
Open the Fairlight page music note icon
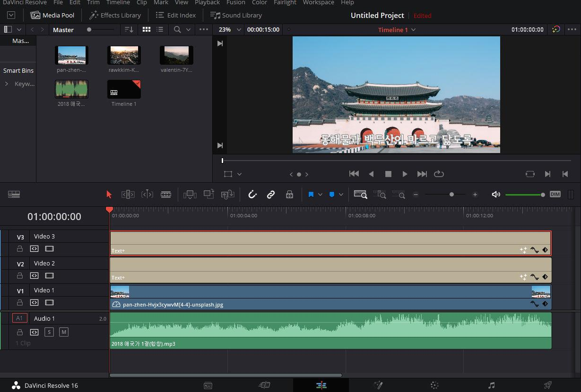[491, 385]
